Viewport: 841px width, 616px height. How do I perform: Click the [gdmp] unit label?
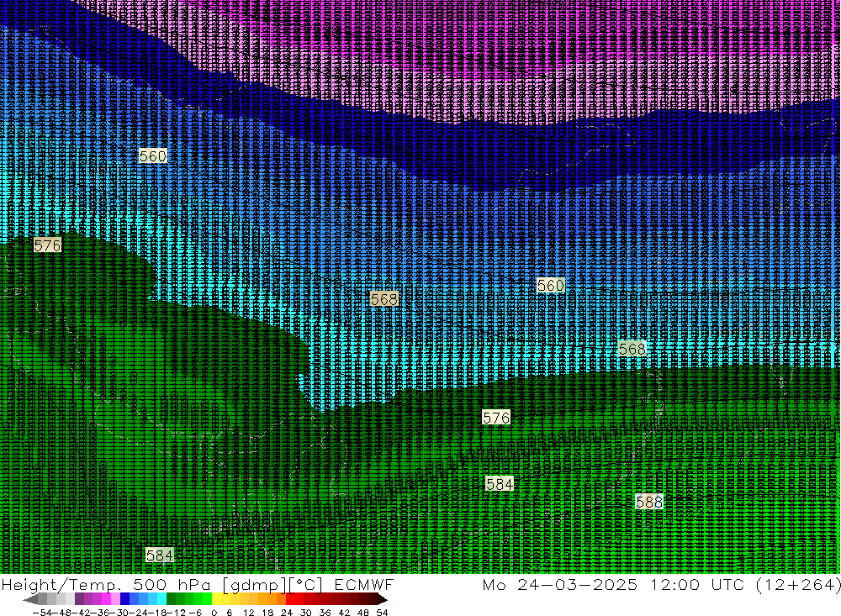(x=254, y=585)
